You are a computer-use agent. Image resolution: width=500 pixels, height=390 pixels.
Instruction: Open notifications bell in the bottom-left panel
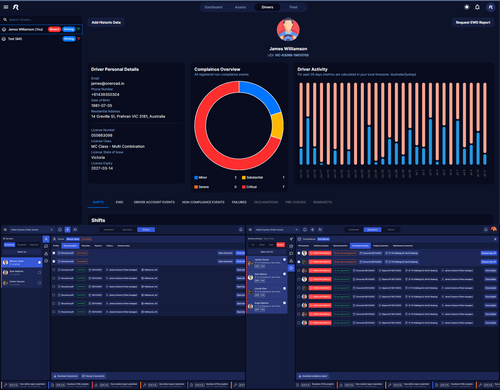coord(241,230)
